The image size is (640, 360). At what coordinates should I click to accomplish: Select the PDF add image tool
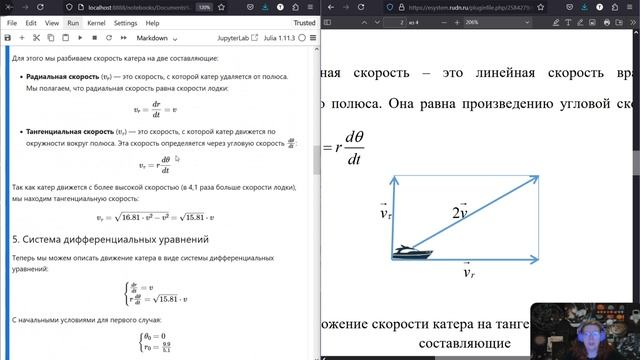tap(592, 23)
